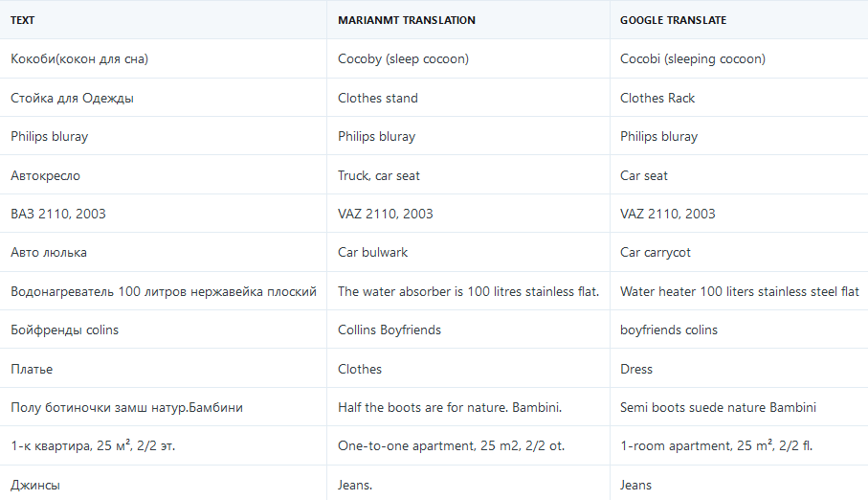
Task: Click the TEXT column header
Action: (x=23, y=20)
